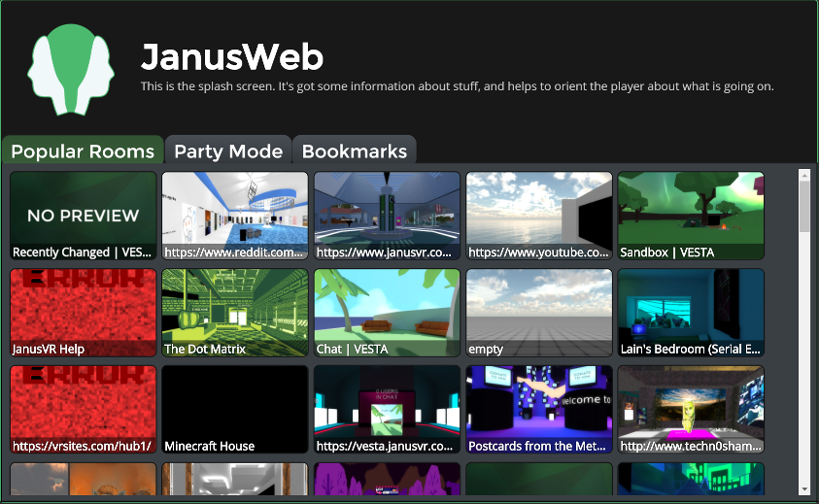Open the Recently Changed | VESTA room
The width and height of the screenshot is (819, 504).
[83, 216]
